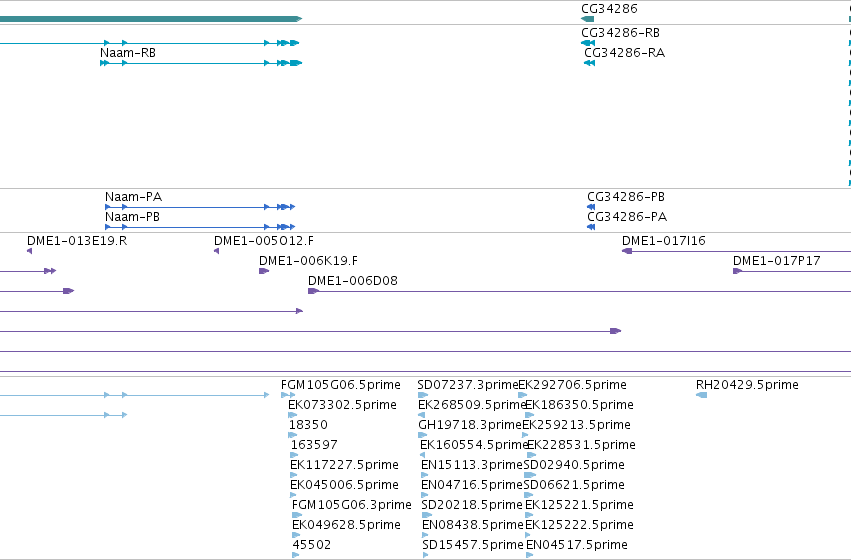The width and height of the screenshot is (851, 560).
Task: Click the GH19718.3prime EST label
Action: click(x=470, y=425)
